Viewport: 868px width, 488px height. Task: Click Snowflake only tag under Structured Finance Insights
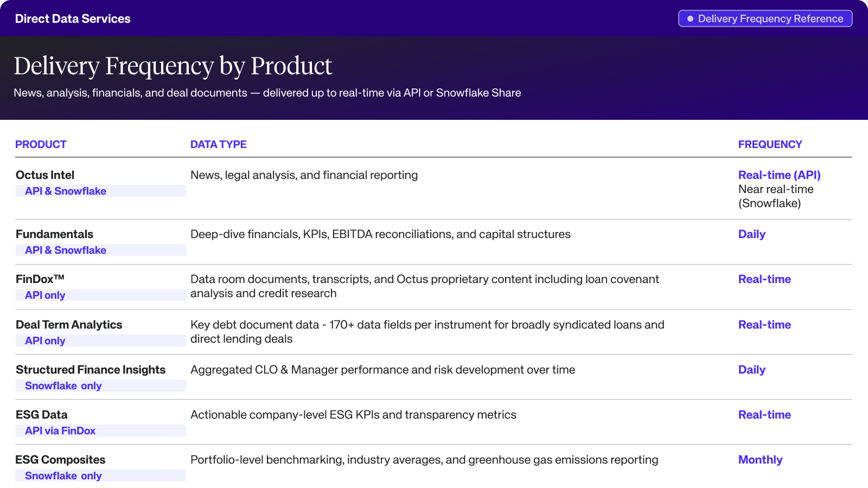pos(63,386)
